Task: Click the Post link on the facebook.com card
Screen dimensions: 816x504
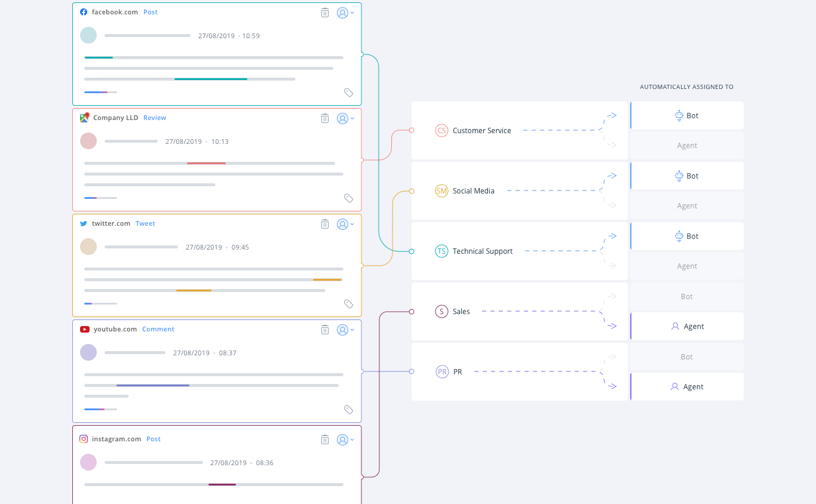Action: tap(150, 11)
